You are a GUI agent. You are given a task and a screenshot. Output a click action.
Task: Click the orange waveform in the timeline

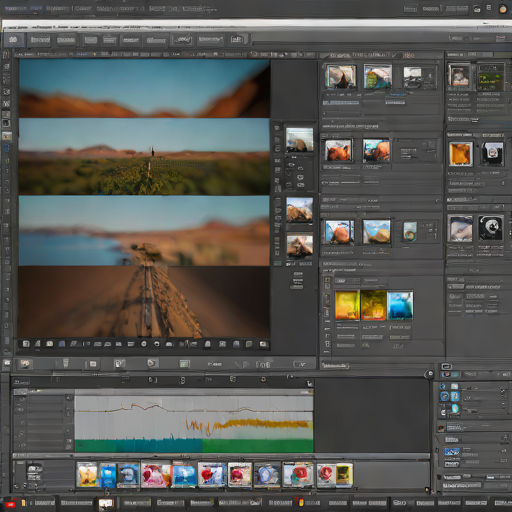pyautogui.click(x=247, y=425)
